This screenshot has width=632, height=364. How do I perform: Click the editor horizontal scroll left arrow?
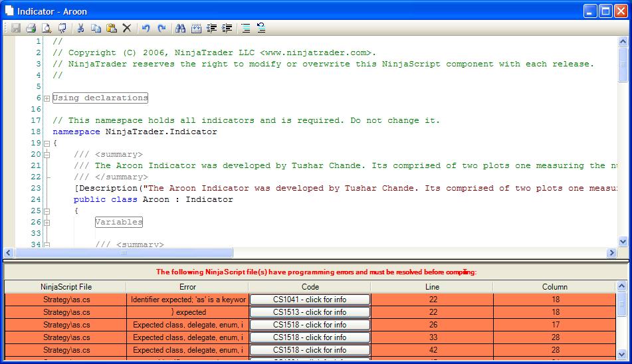click(9, 253)
